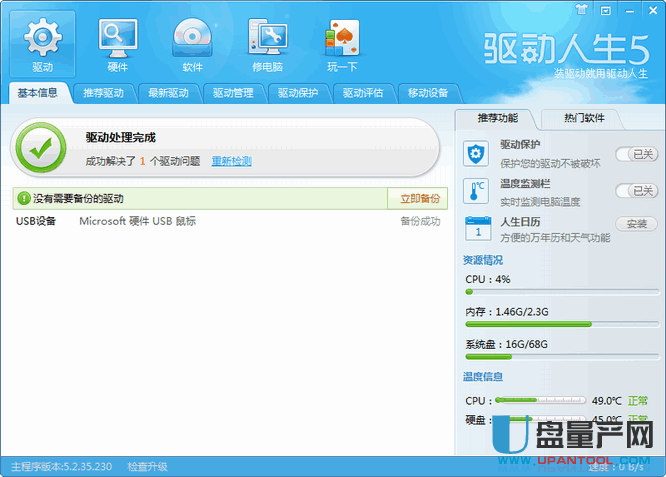Open the 软件 disc icon section
This screenshot has height=477, width=666.
(x=192, y=44)
